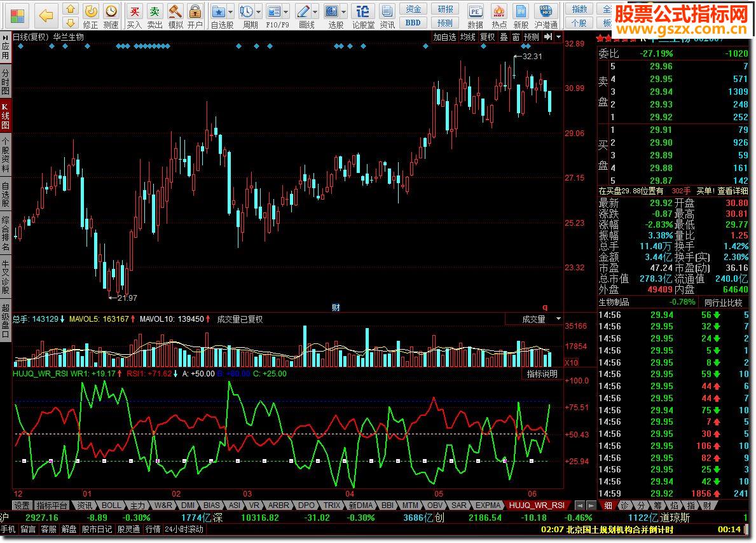Click the 研报 research report button
756x543 pixels.
pyautogui.click(x=445, y=9)
